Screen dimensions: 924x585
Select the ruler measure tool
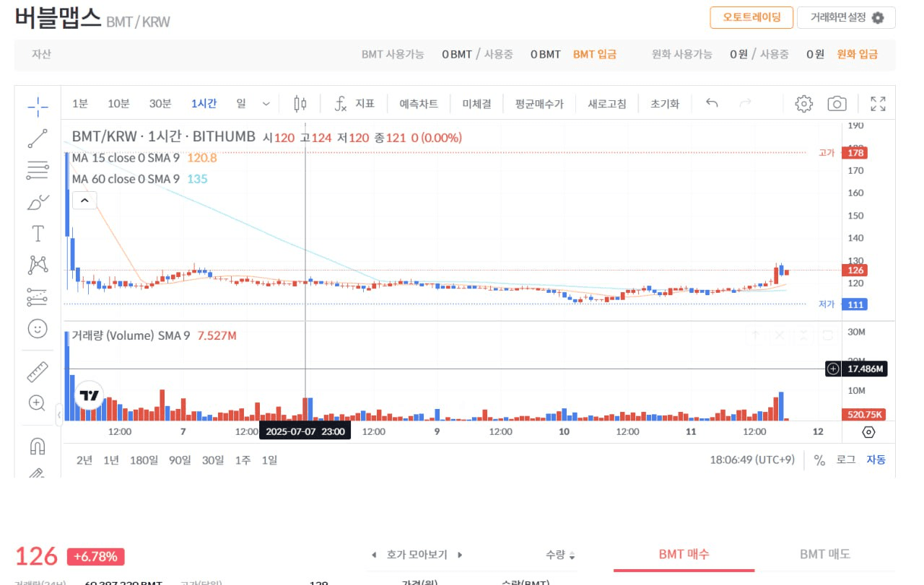point(38,371)
